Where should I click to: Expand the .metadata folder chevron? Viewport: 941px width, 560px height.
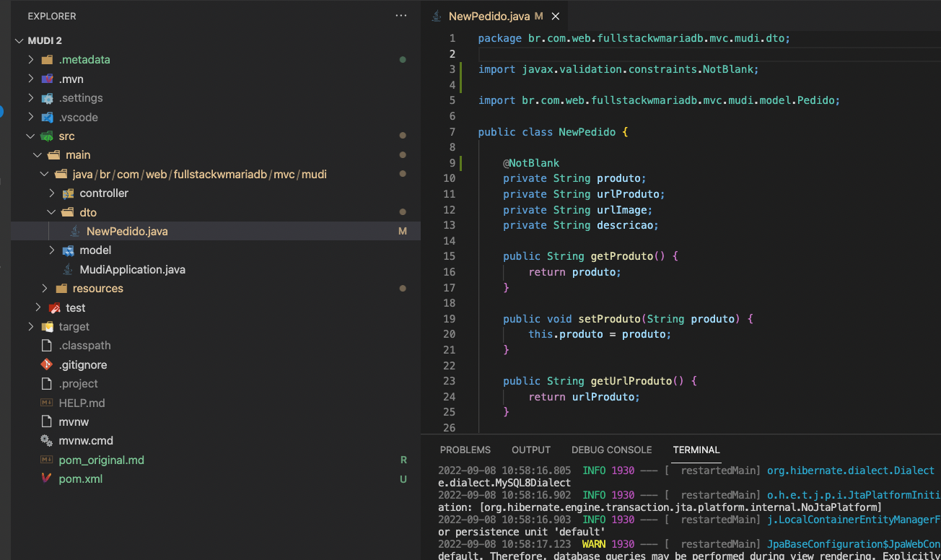(x=30, y=60)
